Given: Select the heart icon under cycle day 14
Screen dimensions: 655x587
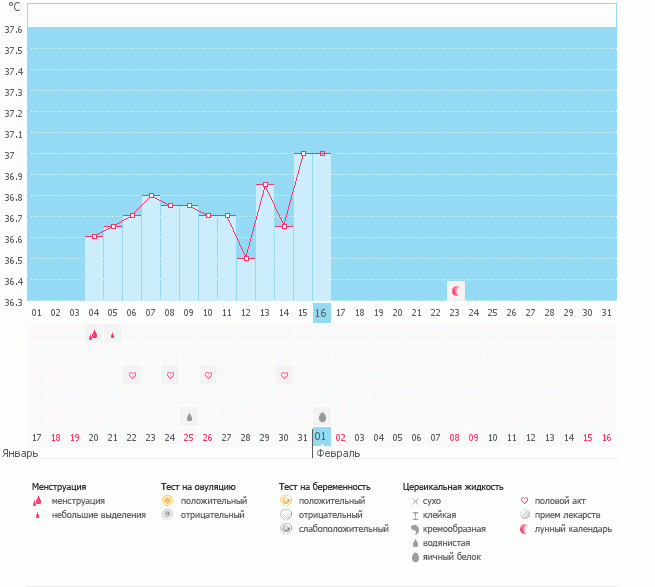Looking at the screenshot, I should (284, 375).
